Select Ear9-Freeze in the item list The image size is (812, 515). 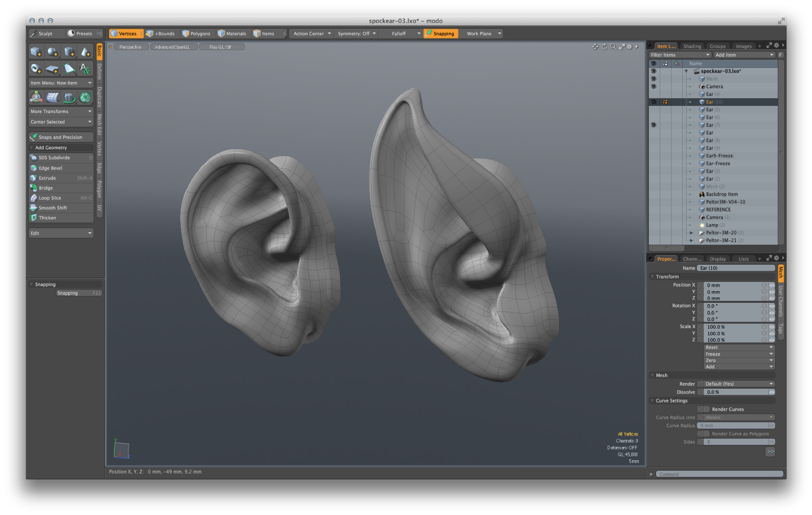pyautogui.click(x=719, y=156)
